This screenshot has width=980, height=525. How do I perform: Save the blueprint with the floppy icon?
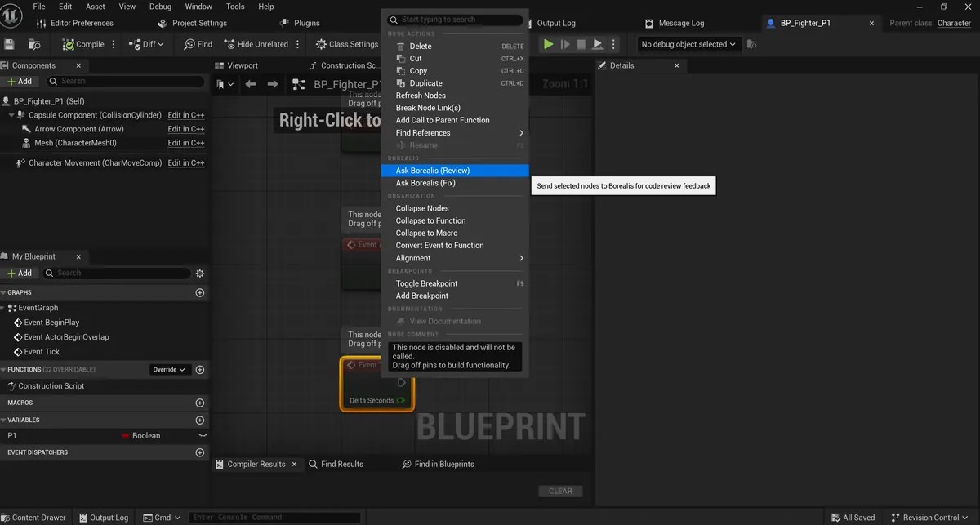click(10, 44)
